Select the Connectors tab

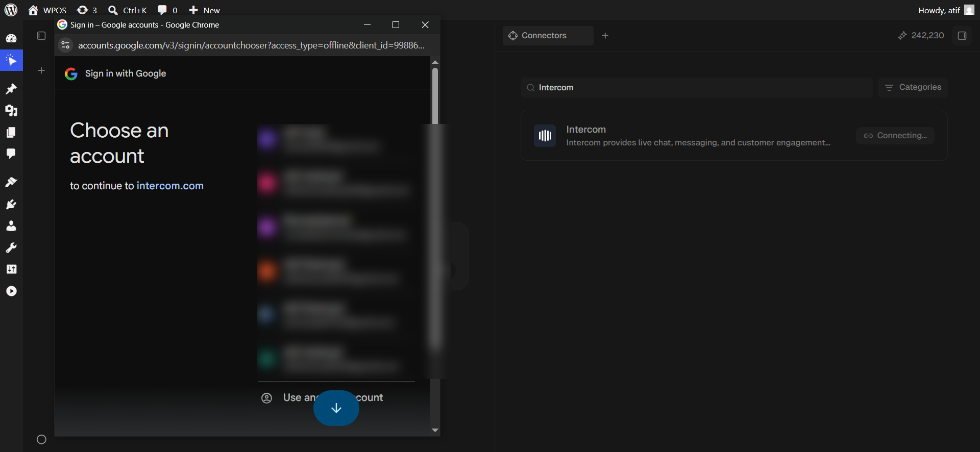tap(548, 36)
